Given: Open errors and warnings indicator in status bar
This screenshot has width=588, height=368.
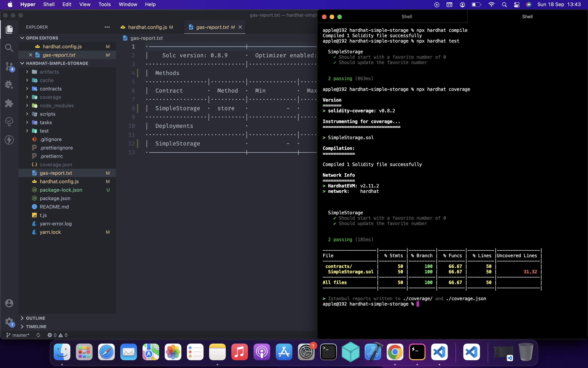Looking at the screenshot, I should (x=58, y=335).
